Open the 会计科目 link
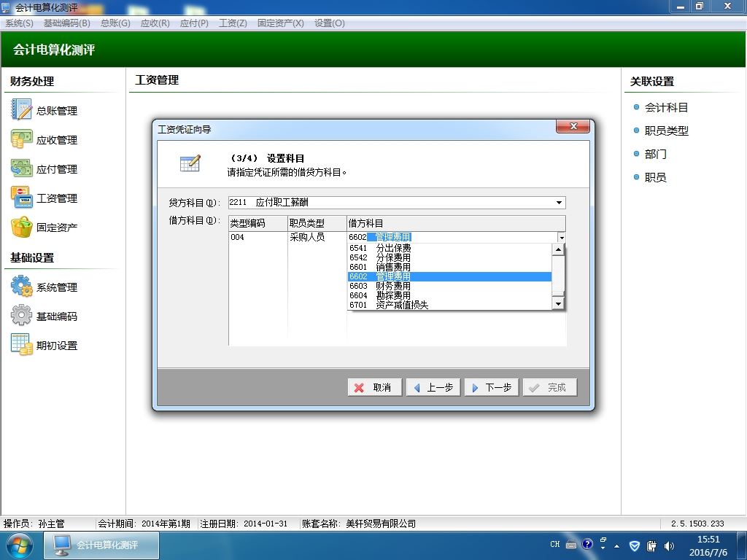 coord(666,108)
